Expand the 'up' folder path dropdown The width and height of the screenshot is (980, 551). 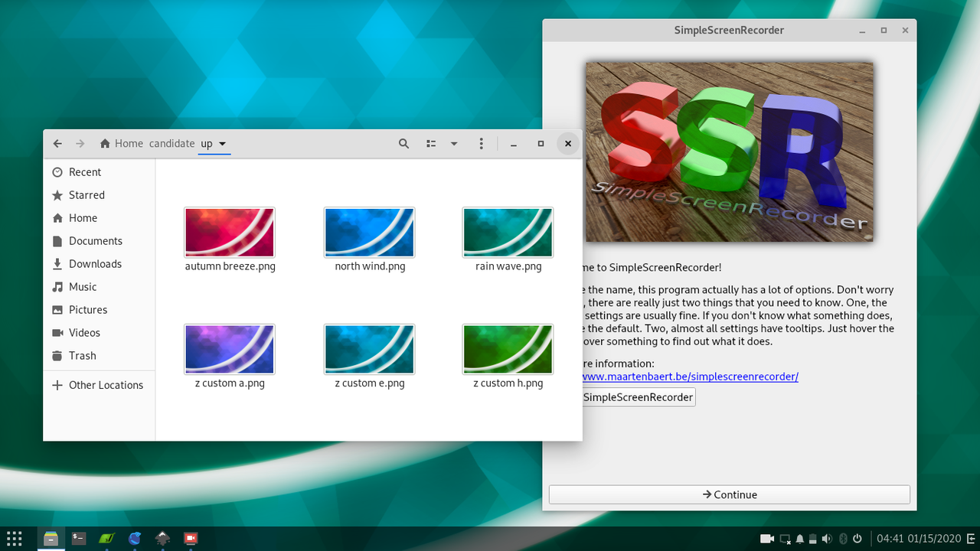[222, 144]
